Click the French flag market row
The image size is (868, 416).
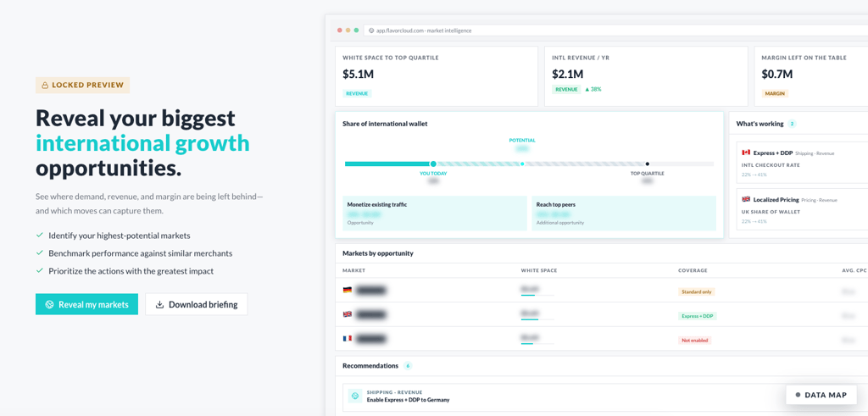pyautogui.click(x=602, y=339)
